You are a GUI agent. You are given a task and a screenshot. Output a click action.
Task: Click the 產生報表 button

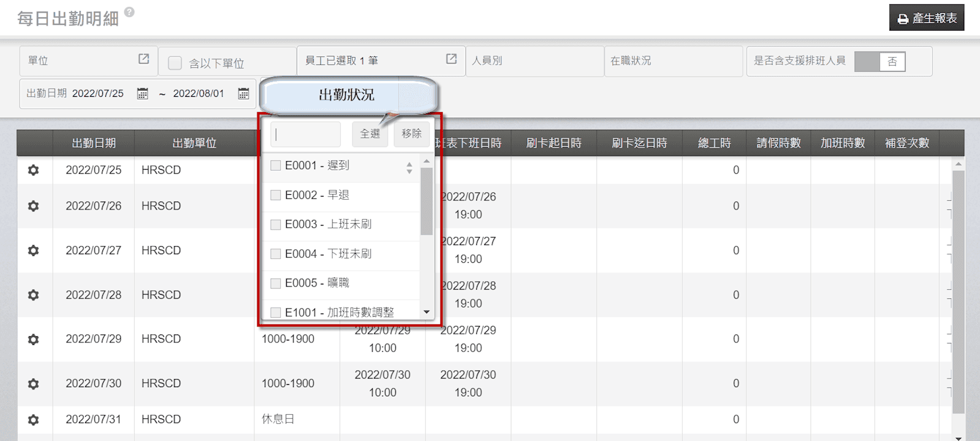(x=926, y=18)
